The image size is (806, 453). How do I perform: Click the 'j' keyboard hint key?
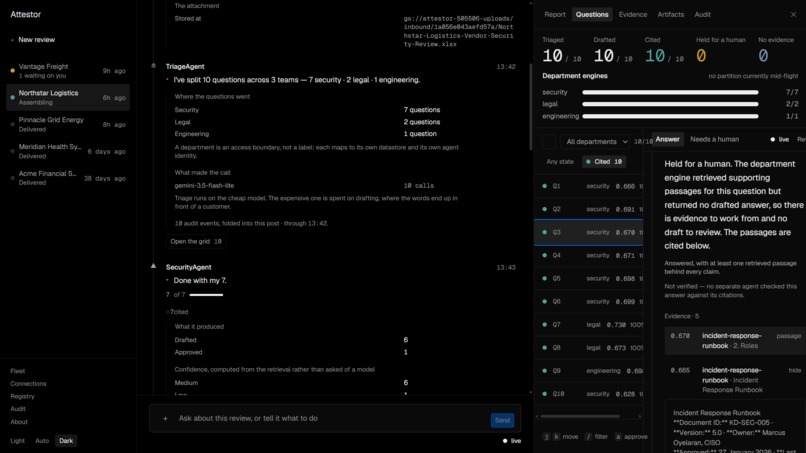tap(546, 437)
